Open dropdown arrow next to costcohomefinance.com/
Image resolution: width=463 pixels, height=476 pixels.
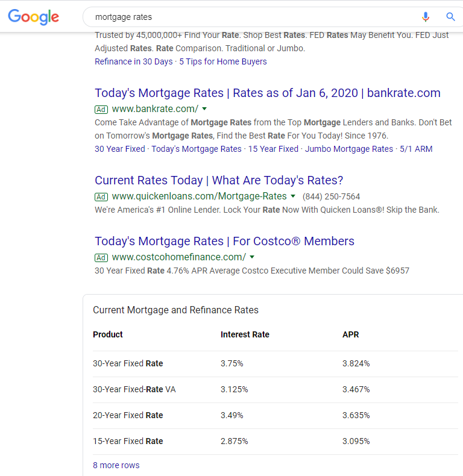(252, 257)
